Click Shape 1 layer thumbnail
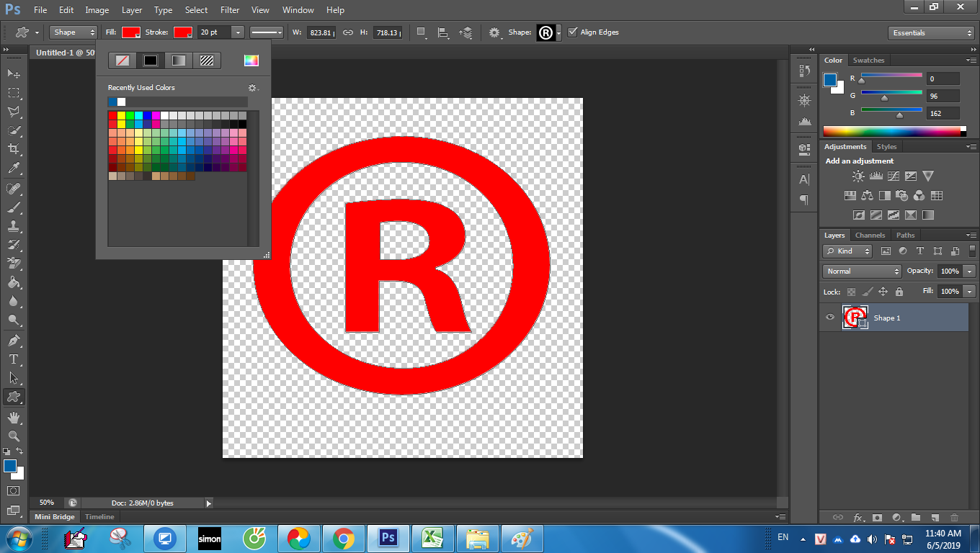 [x=855, y=318]
